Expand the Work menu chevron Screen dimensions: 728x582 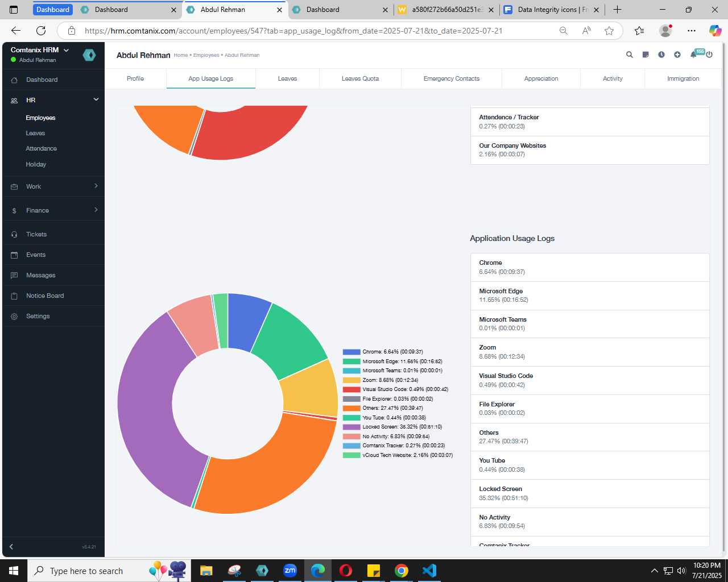[x=96, y=186]
